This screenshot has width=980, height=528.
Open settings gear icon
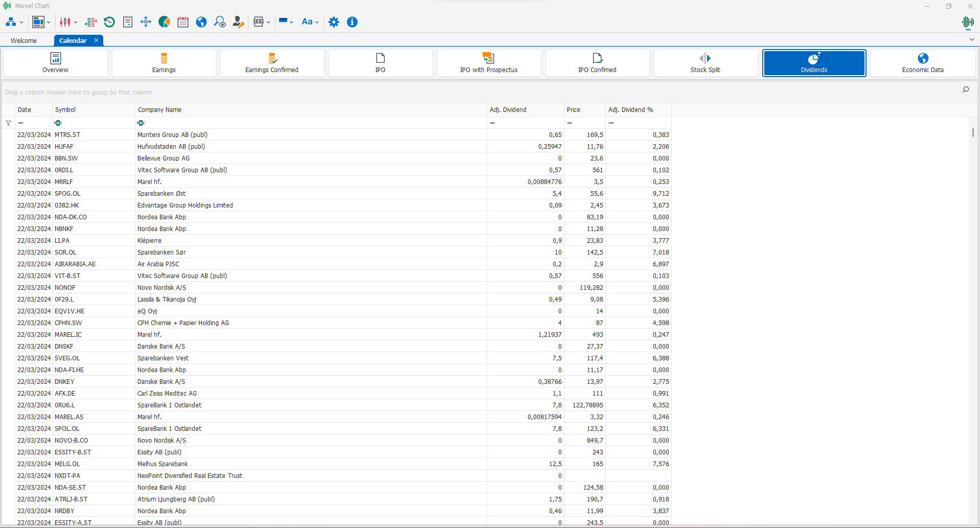pyautogui.click(x=334, y=22)
